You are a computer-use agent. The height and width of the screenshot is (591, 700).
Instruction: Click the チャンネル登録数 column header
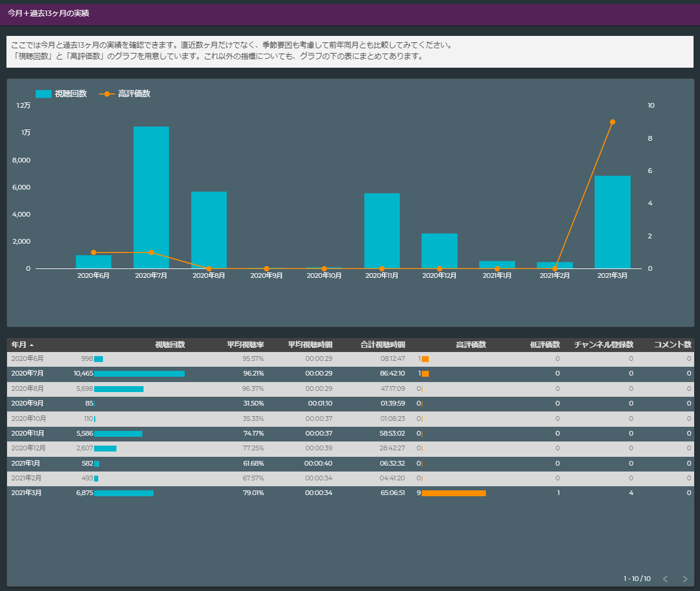pyautogui.click(x=604, y=345)
